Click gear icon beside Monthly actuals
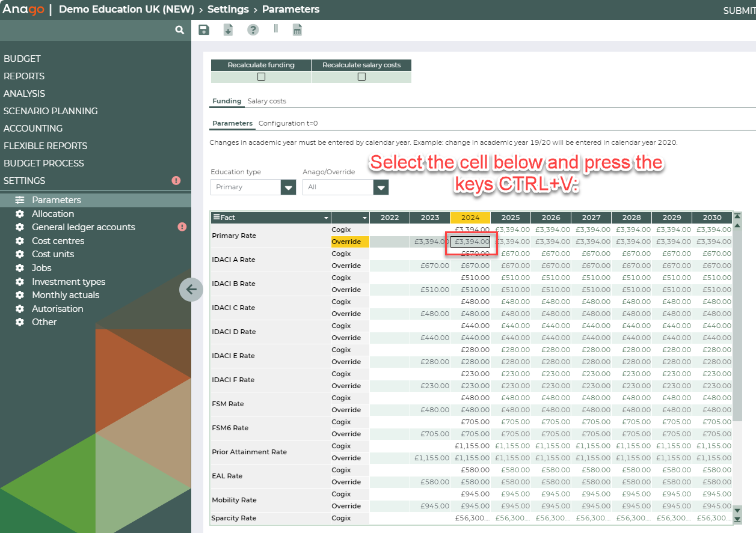The height and width of the screenshot is (533, 756). (x=20, y=295)
